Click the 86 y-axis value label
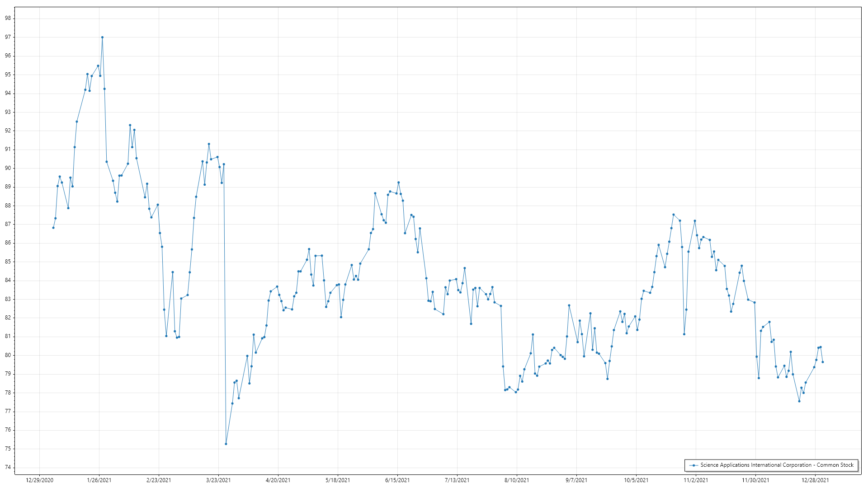This screenshot has width=868, height=488. tap(8, 243)
